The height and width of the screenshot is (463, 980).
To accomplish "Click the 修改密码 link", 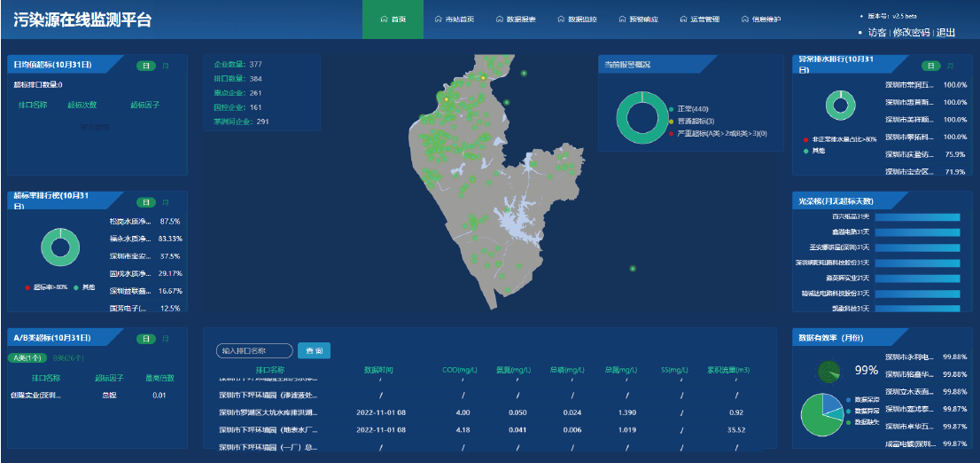I will pos(911,33).
